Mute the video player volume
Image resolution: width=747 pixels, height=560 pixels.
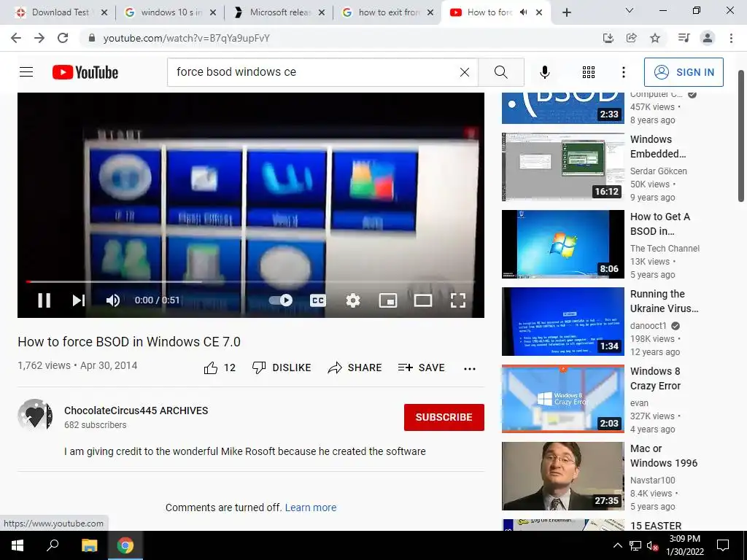pos(113,300)
